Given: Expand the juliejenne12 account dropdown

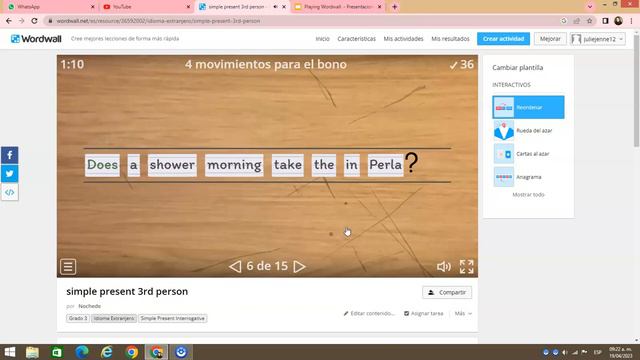Looking at the screenshot, I should (598, 39).
